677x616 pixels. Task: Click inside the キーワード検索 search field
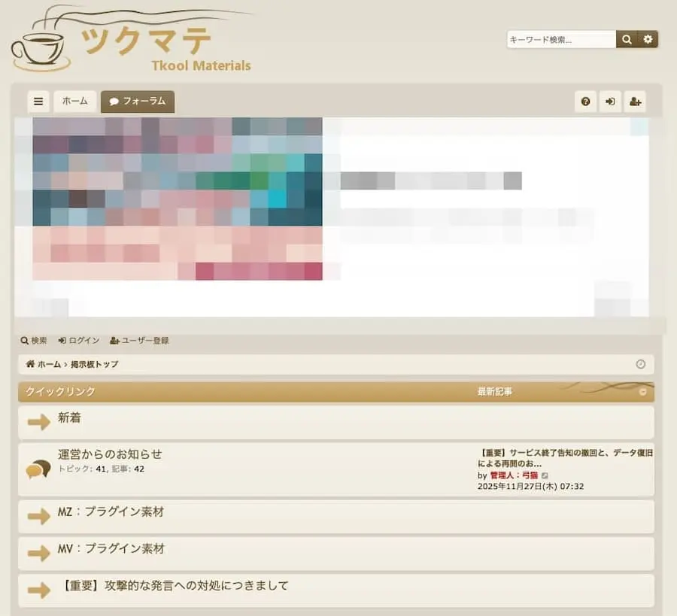pyautogui.click(x=560, y=38)
